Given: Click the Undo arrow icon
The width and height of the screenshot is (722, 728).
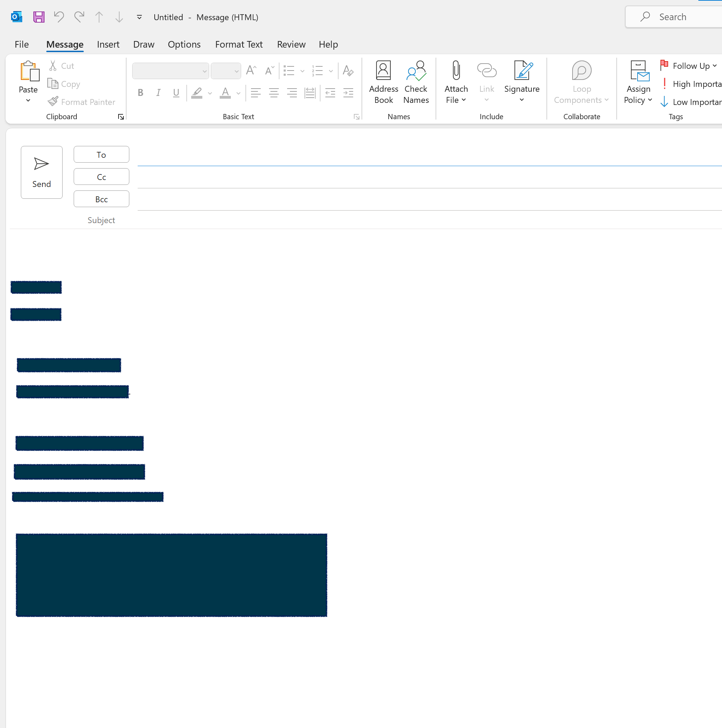Looking at the screenshot, I should (59, 17).
